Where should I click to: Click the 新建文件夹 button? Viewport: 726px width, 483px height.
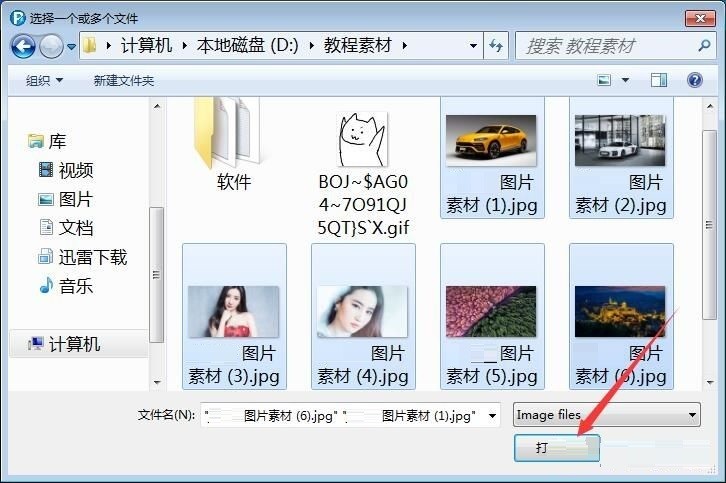click(124, 81)
